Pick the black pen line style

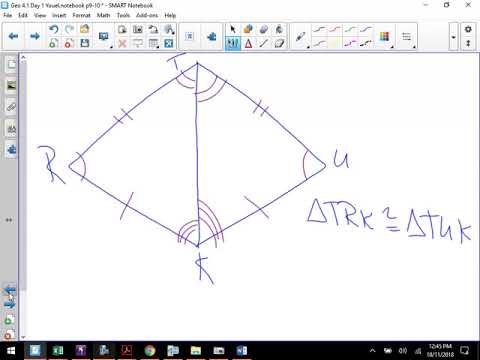(x=319, y=29)
